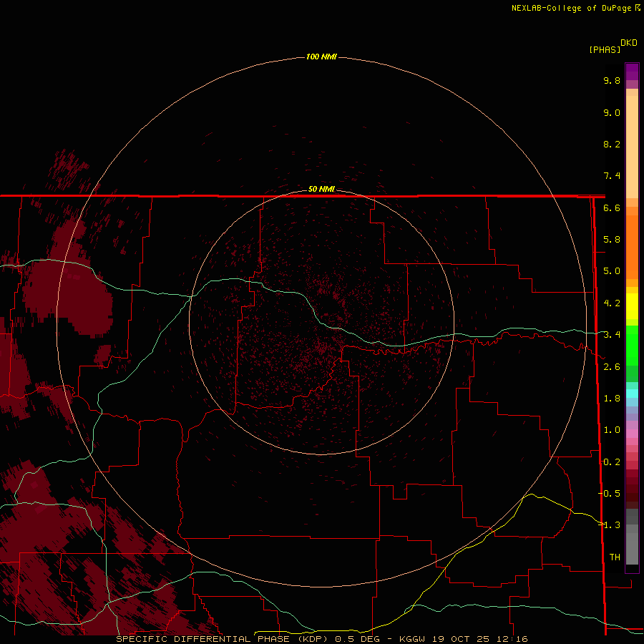Click the 4.2 value on the legend
This screenshot has height=644, width=644.
point(612,303)
